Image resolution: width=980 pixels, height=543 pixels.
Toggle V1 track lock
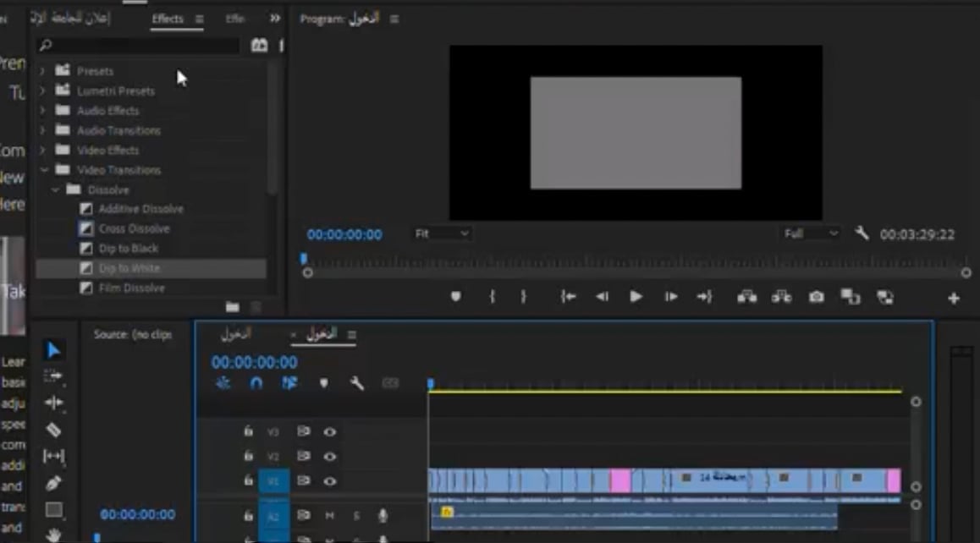click(248, 480)
